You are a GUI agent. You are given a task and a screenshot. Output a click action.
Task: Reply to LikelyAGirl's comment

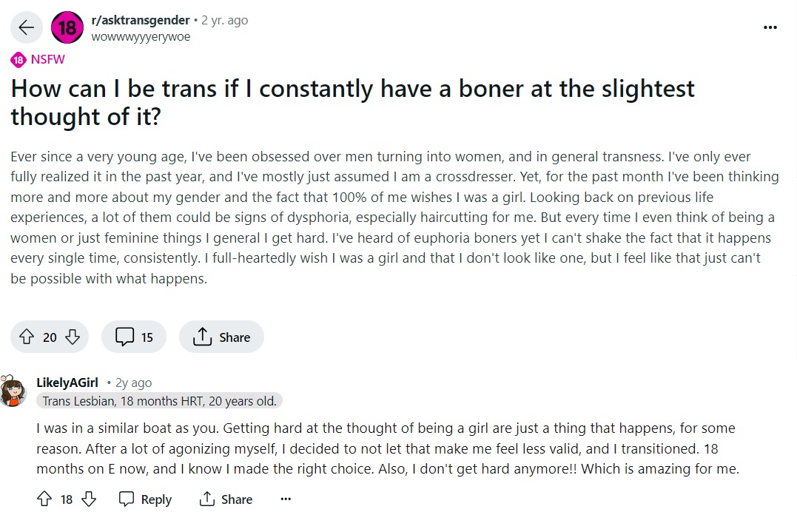coord(145,499)
